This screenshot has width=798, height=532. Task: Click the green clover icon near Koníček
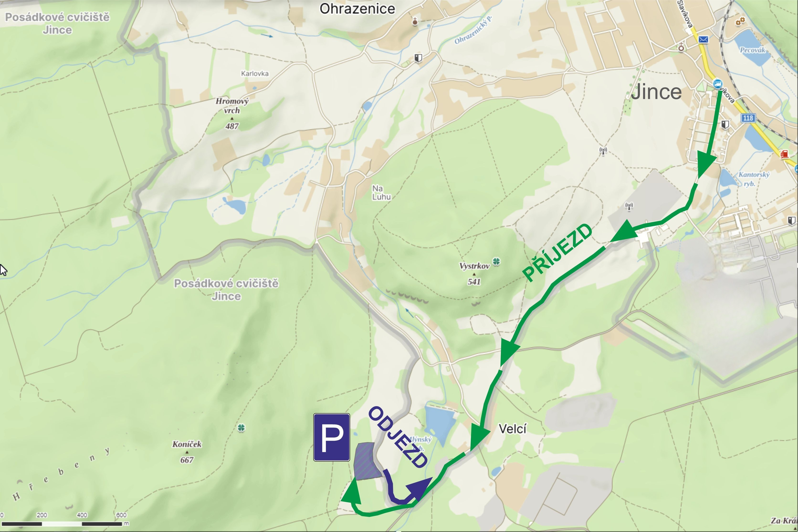pyautogui.click(x=241, y=428)
